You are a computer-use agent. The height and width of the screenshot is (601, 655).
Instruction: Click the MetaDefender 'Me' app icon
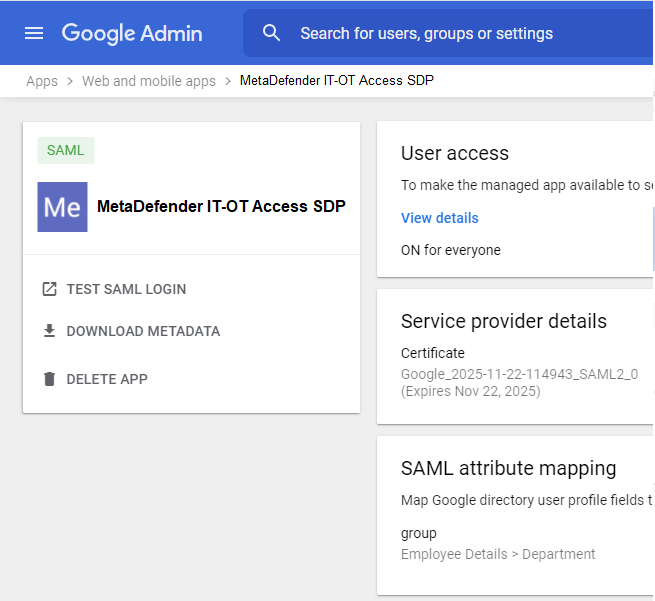coord(62,207)
